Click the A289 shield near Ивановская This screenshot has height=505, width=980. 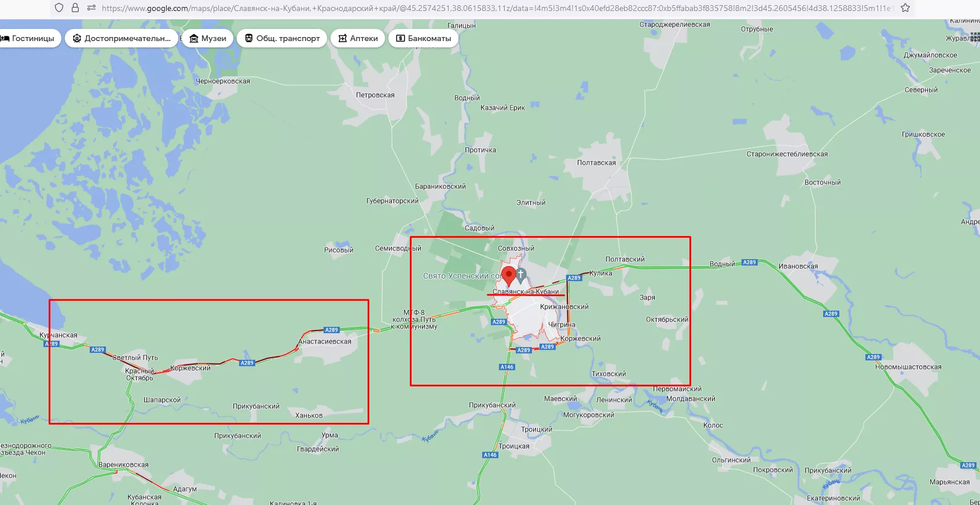749,263
